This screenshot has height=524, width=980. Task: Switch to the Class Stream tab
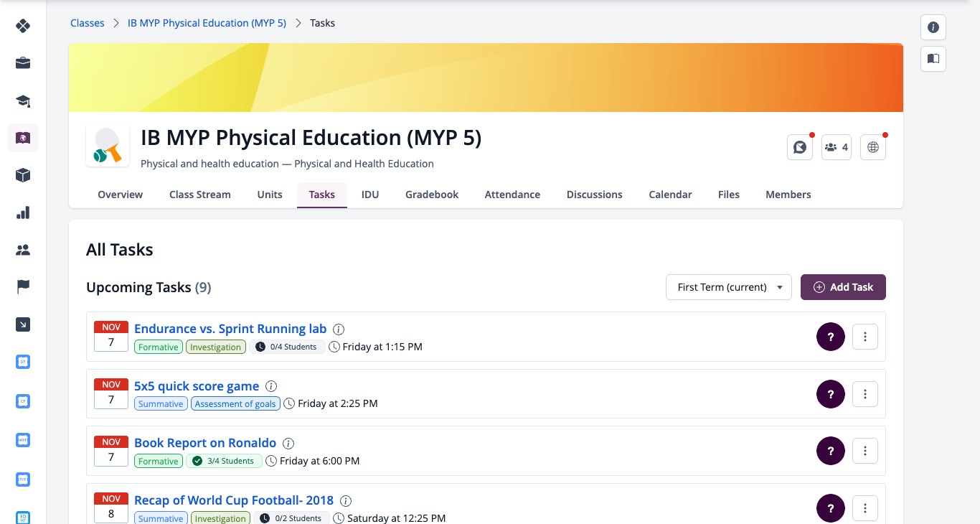200,195
